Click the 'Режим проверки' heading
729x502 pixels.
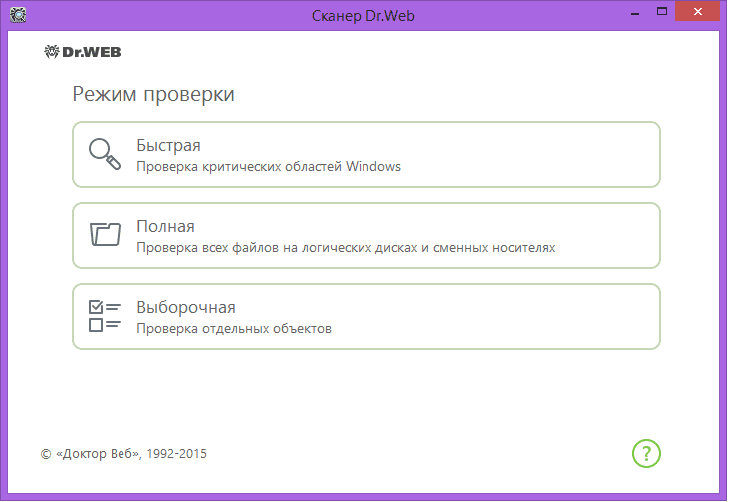153,95
